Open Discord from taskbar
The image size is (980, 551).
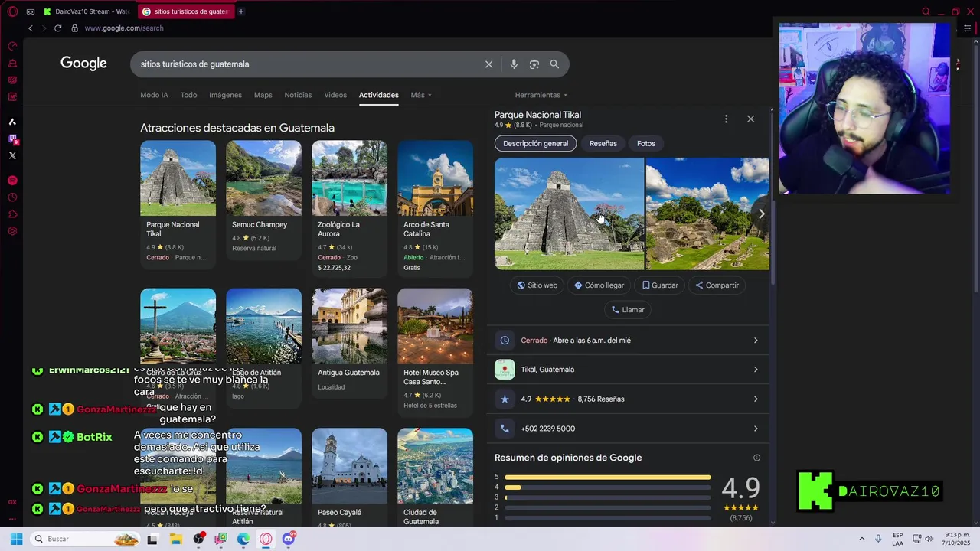[289, 539]
